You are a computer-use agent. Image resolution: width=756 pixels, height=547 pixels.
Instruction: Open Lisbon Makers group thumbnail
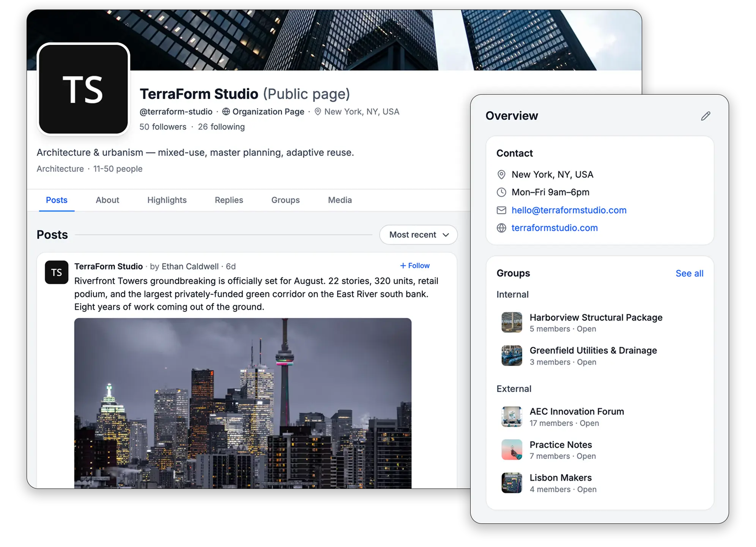512,482
